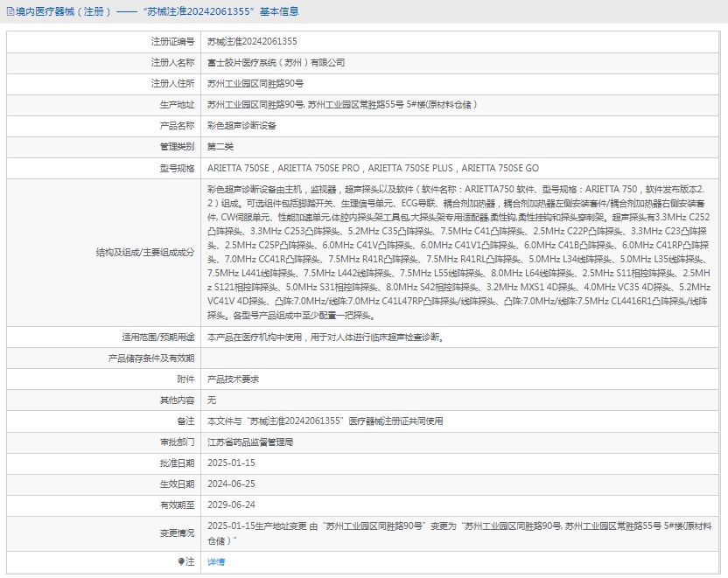The height and width of the screenshot is (578, 728).
Task: Click registrant name 富士胶片医疗系统（苏州）有限公司
Action: pos(276,63)
